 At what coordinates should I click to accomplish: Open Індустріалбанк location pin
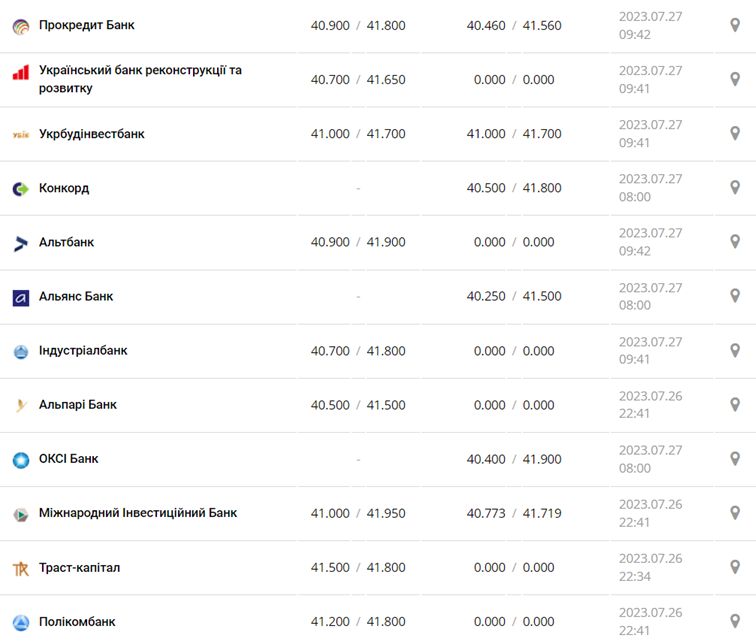coord(735,351)
